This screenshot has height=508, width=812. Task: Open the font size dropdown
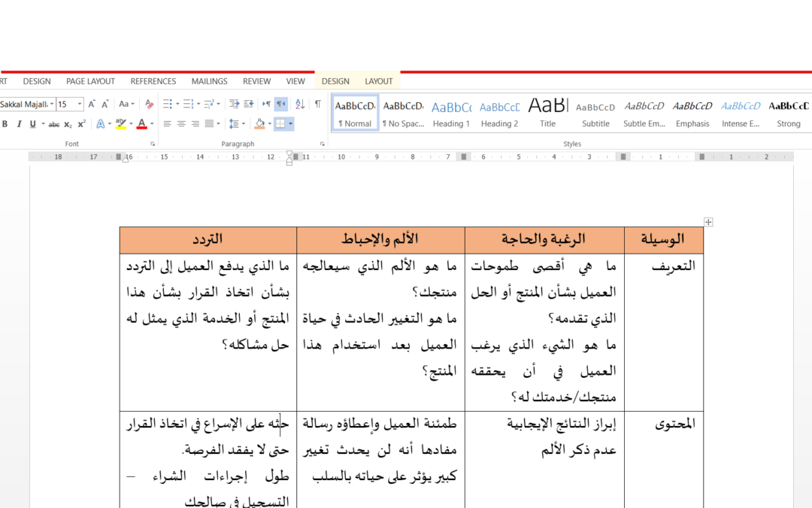80,105
